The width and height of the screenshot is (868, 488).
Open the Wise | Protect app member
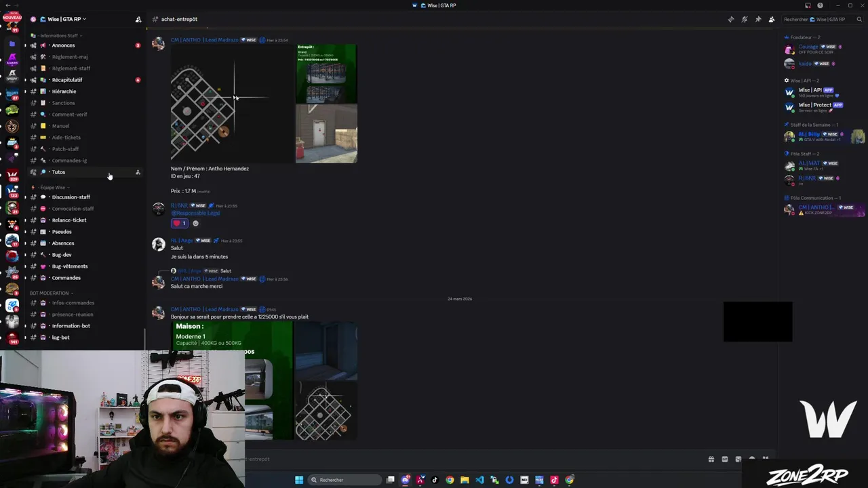point(824,107)
